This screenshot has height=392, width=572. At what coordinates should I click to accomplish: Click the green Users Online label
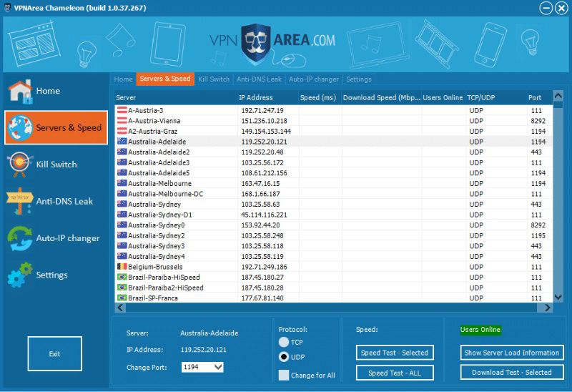tap(480, 330)
